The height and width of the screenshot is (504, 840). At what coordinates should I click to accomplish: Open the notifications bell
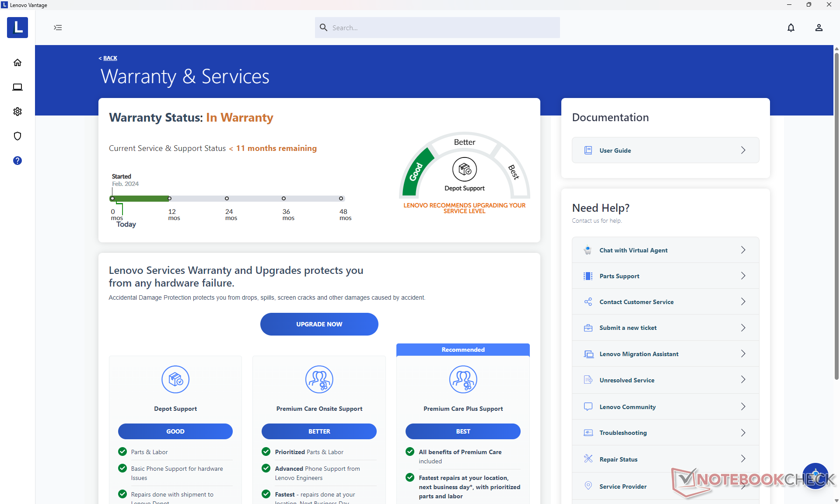791,28
